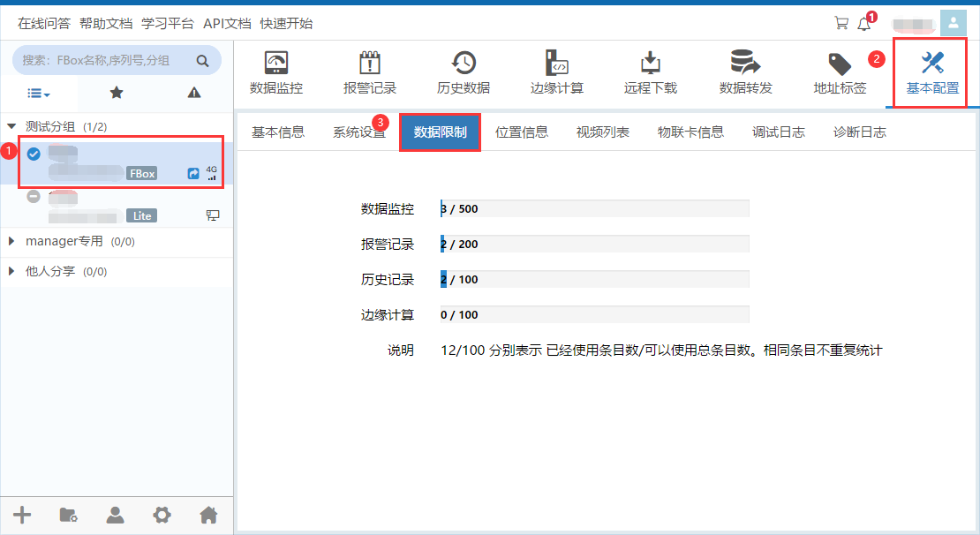This screenshot has height=535, width=980.
Task: Show the warning triangle alarm filter
Action: click(x=194, y=93)
